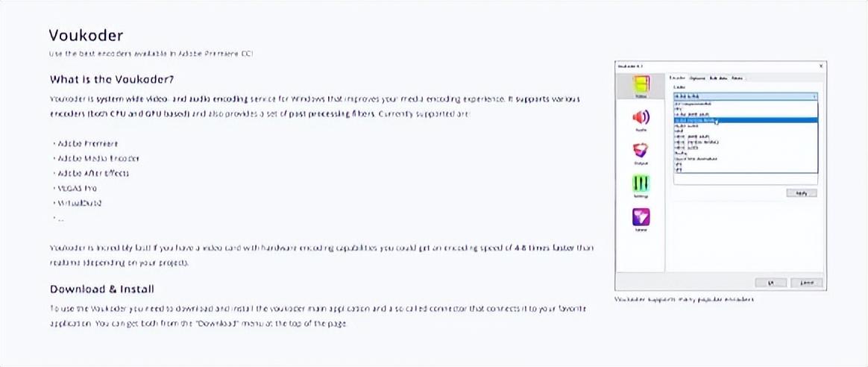This screenshot has height=367, width=868.
Task: Close the Voukoder dialog with X
Action: [820, 66]
